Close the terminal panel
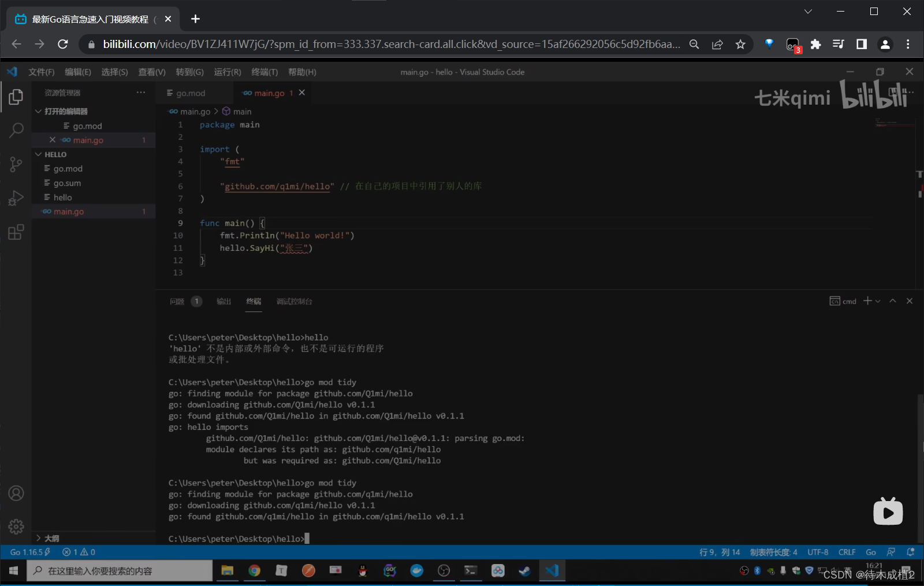Viewport: 924px width, 586px height. (910, 301)
